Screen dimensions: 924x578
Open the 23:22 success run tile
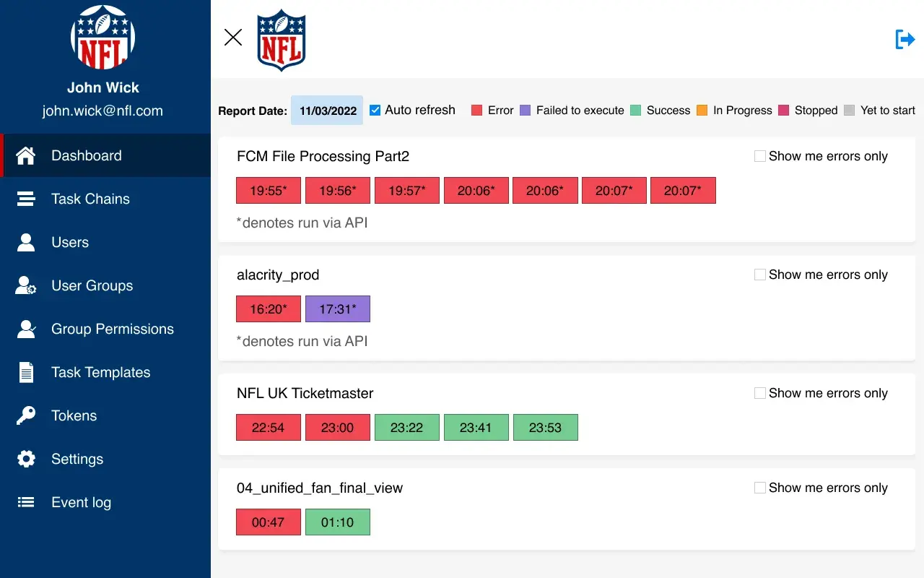406,428
